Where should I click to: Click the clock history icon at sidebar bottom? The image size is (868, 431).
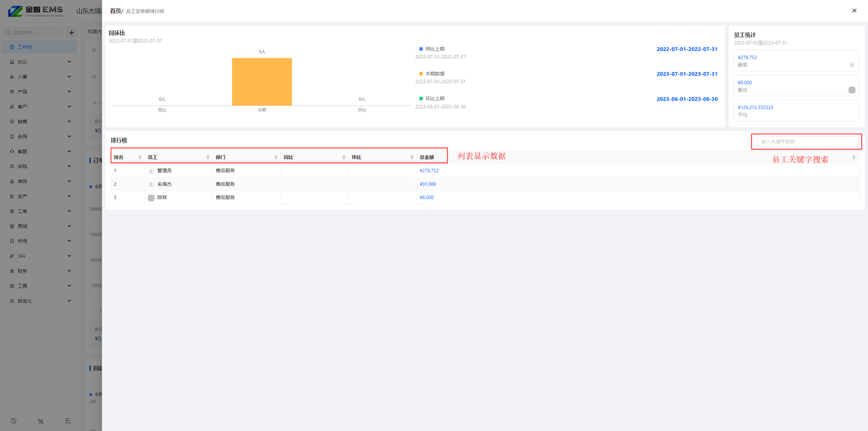(x=14, y=421)
